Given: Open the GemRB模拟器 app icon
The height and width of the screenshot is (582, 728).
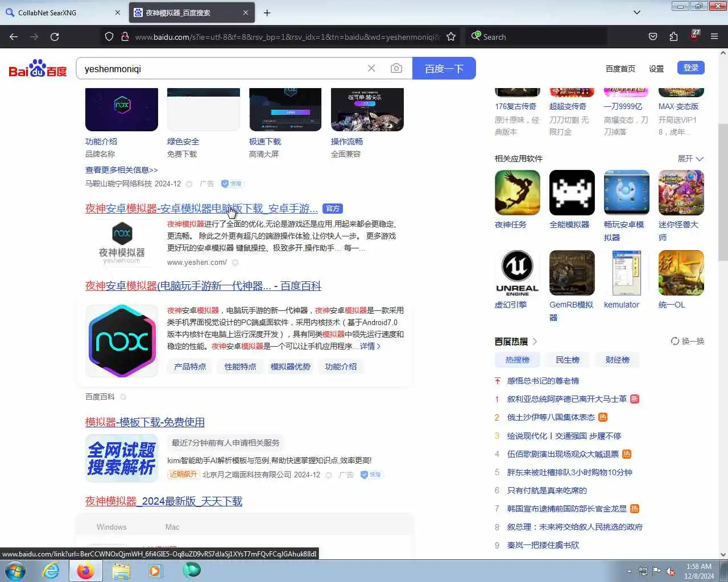Looking at the screenshot, I should tap(572, 273).
